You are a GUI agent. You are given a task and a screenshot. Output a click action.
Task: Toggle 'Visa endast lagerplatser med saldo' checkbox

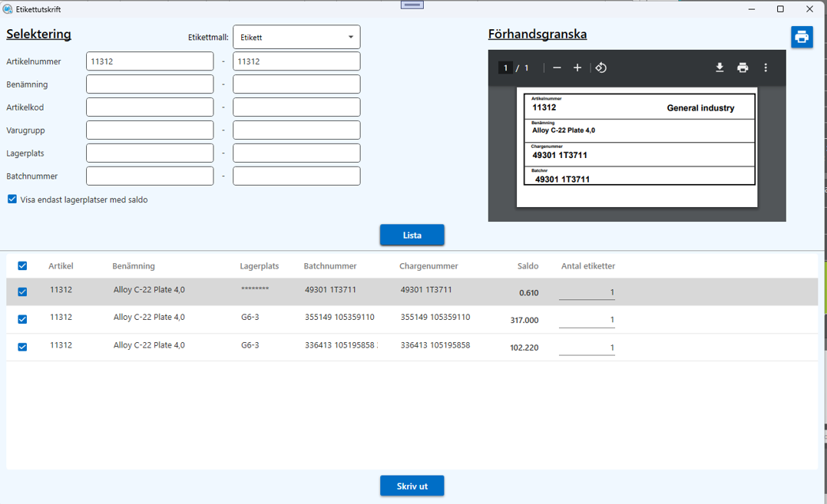point(12,199)
